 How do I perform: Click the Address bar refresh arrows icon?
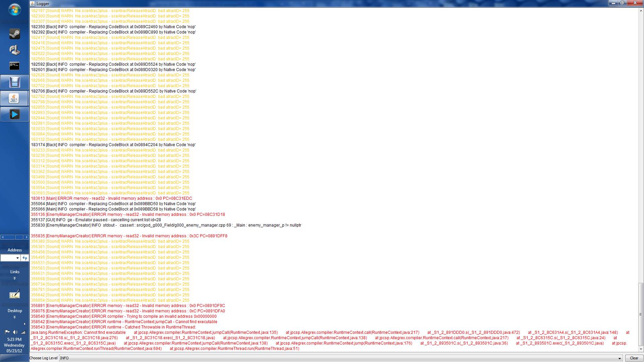pos(25,258)
